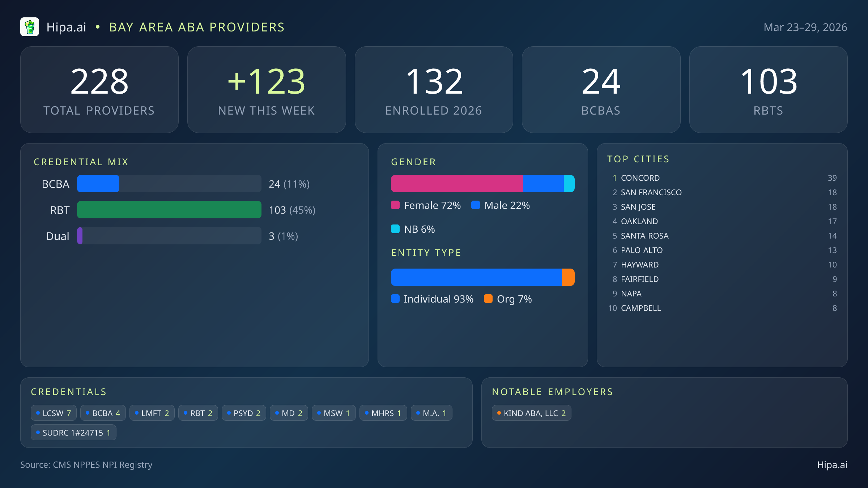The image size is (868, 488).
Task: Click the blue Individual legend swatch
Action: pos(395,299)
